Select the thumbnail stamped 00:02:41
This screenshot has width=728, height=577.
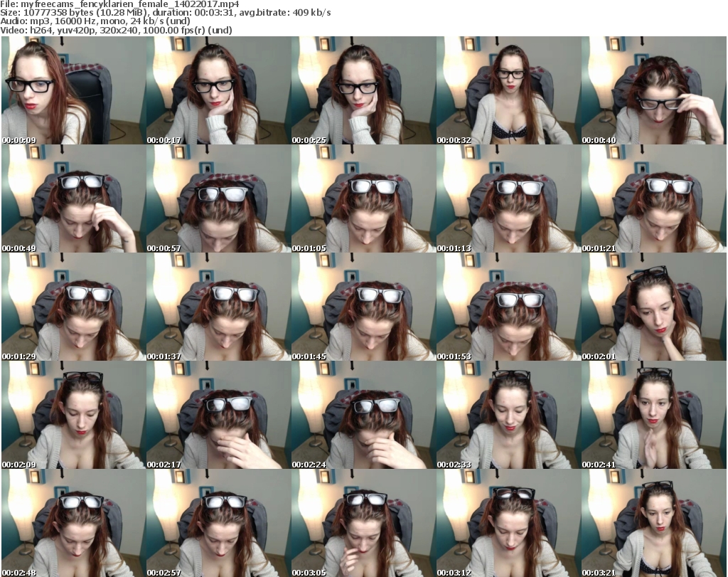coord(654,415)
